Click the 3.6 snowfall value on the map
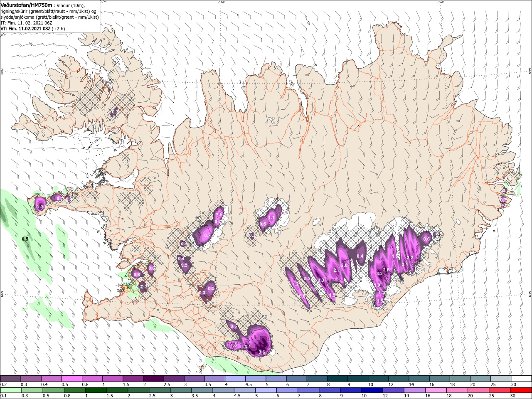Screen dimensions: 532x399 pos(262,352)
